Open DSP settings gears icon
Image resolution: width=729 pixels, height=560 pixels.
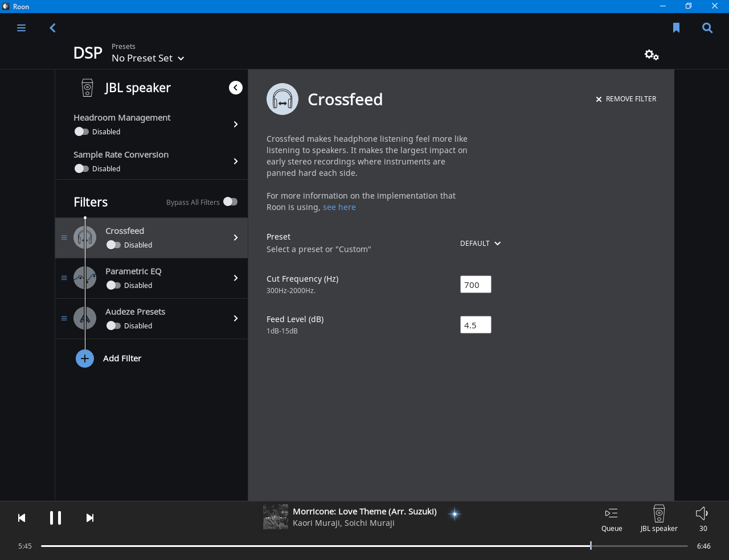(652, 55)
